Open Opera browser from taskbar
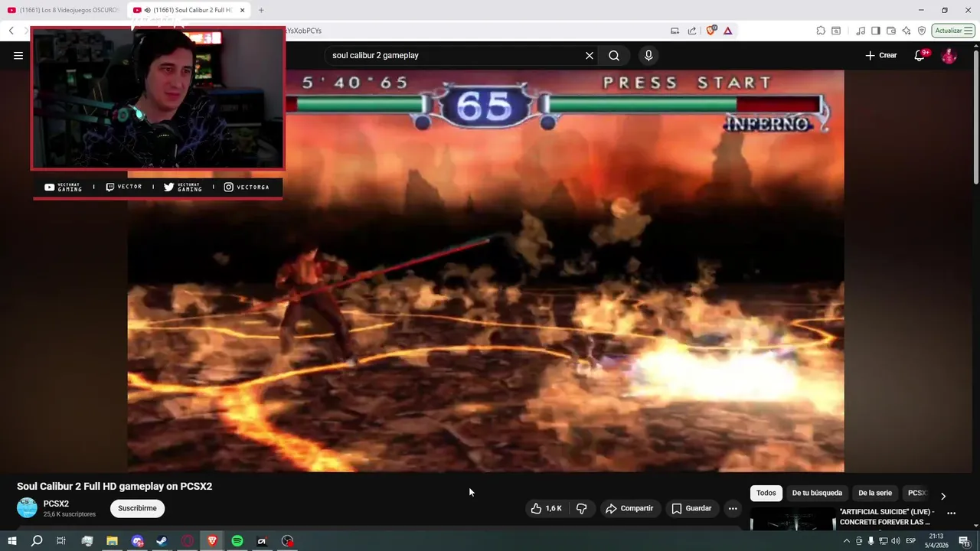 (187, 541)
